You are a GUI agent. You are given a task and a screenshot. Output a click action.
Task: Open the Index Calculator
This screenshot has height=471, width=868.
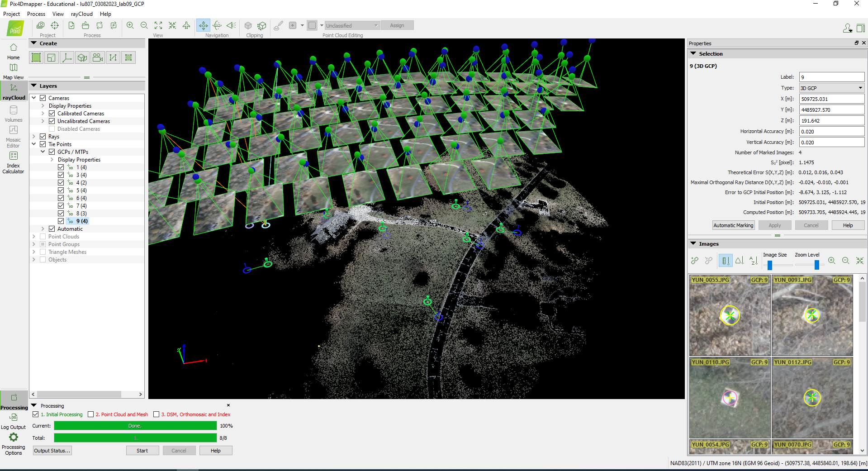[14, 162]
